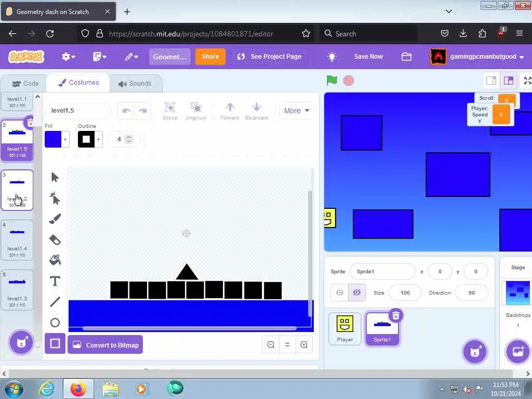Click the blue Fill color swatch
The image size is (532, 399).
(53, 139)
